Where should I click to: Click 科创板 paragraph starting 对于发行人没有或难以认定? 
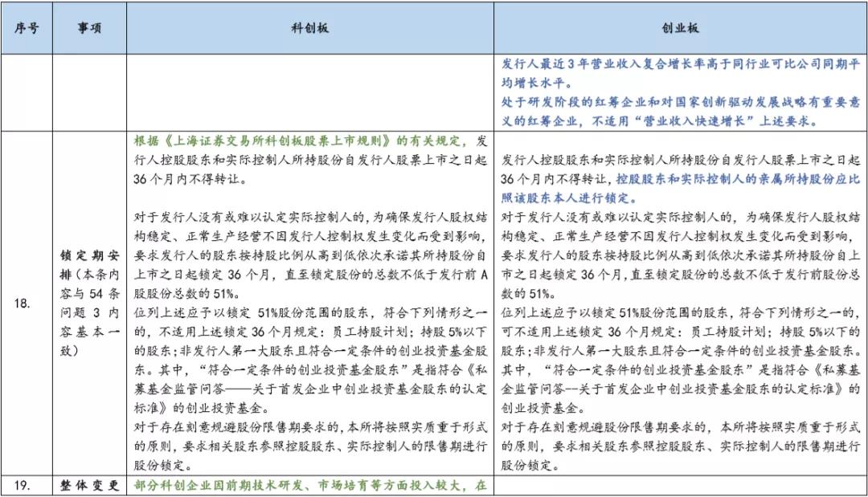[x=310, y=255]
